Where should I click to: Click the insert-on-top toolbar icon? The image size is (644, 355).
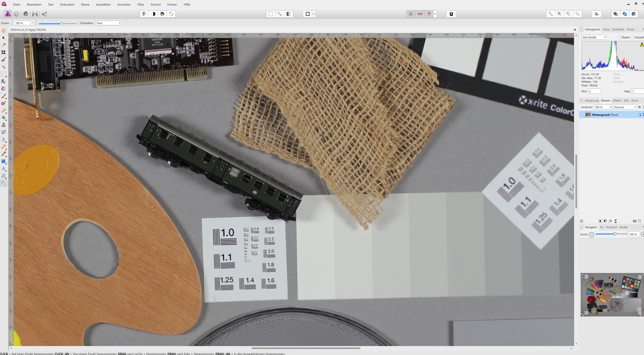625,14
